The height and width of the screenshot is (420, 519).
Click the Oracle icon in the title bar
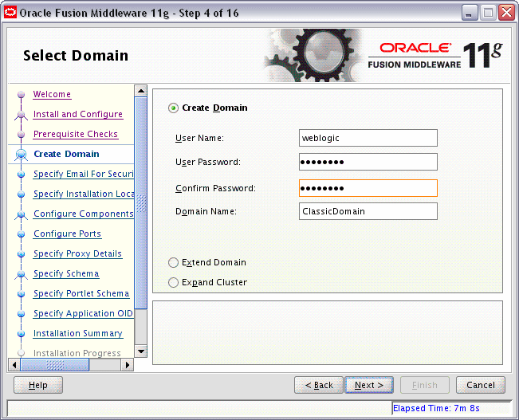point(10,13)
